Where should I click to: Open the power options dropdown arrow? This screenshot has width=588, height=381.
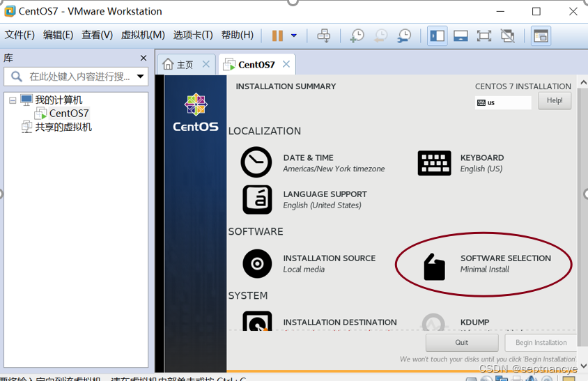(x=294, y=36)
